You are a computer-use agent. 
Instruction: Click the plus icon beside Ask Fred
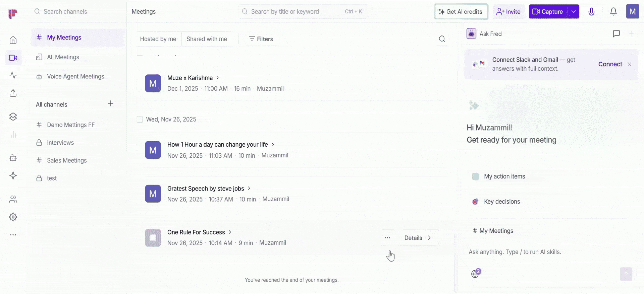631,33
